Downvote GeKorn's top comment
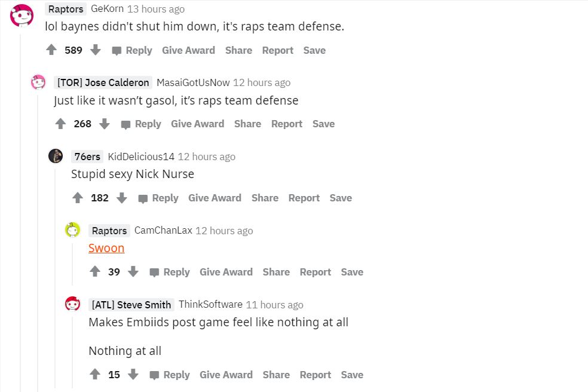This screenshot has height=392, width=588. (95, 50)
